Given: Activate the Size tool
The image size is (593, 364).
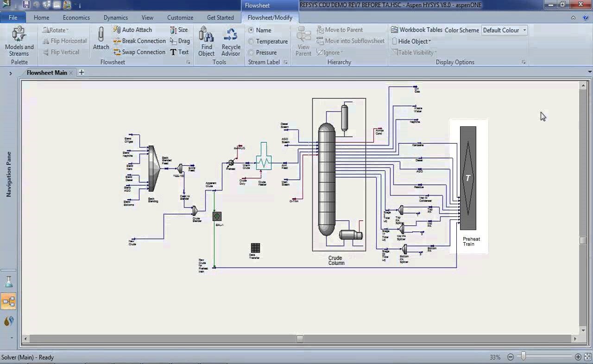Looking at the screenshot, I should click(x=179, y=30).
